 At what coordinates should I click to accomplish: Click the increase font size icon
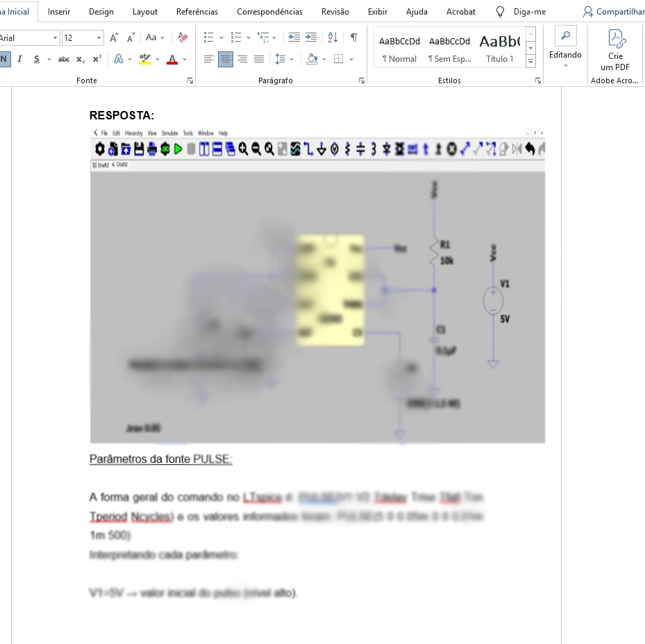pyautogui.click(x=114, y=37)
